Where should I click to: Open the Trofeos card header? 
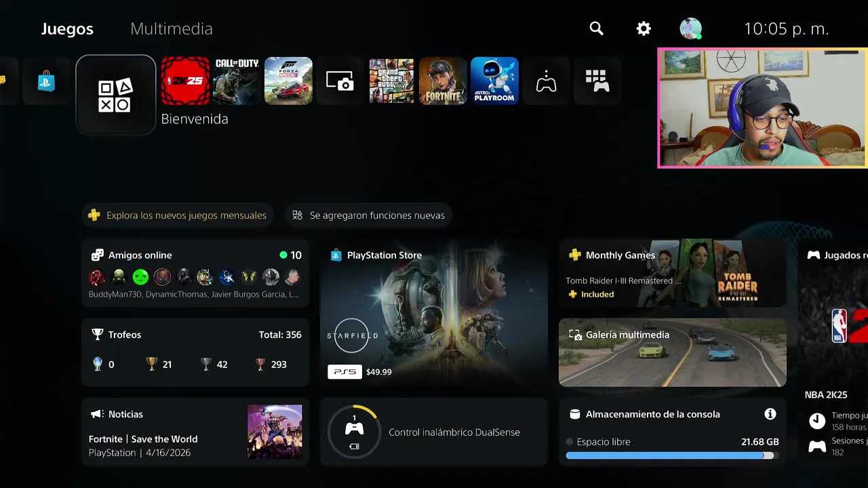(117, 335)
